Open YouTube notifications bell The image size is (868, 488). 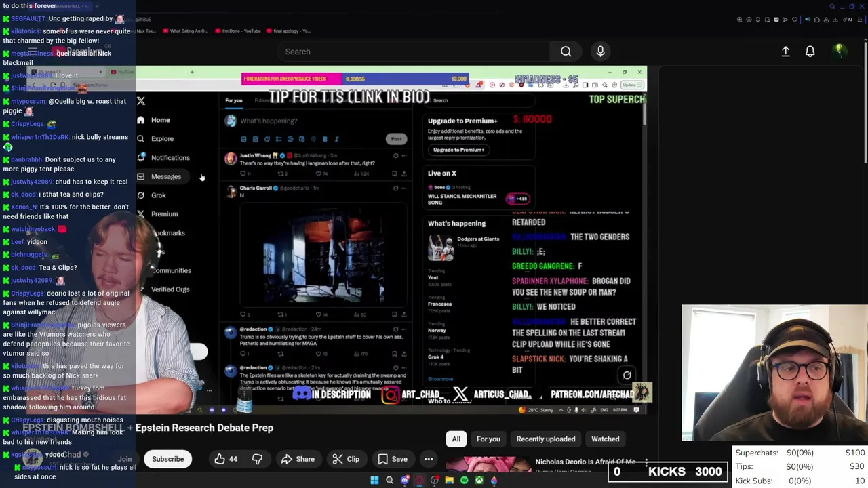coord(810,52)
